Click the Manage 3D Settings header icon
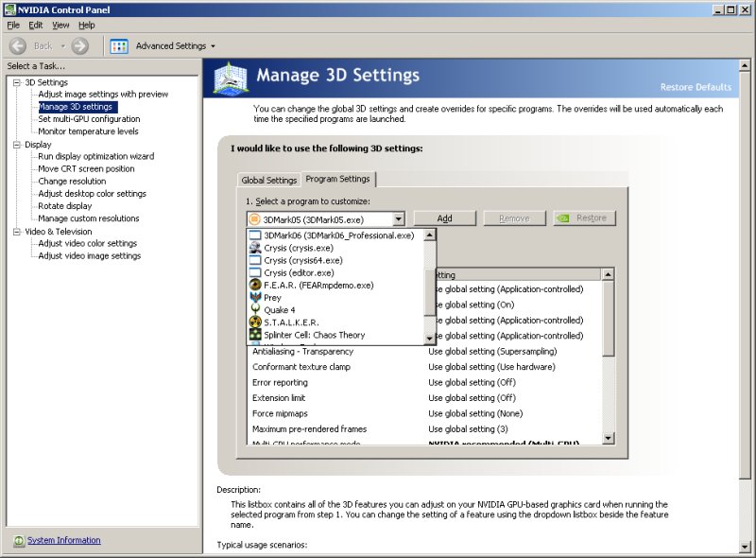Image resolution: width=756 pixels, height=558 pixels. click(231, 78)
